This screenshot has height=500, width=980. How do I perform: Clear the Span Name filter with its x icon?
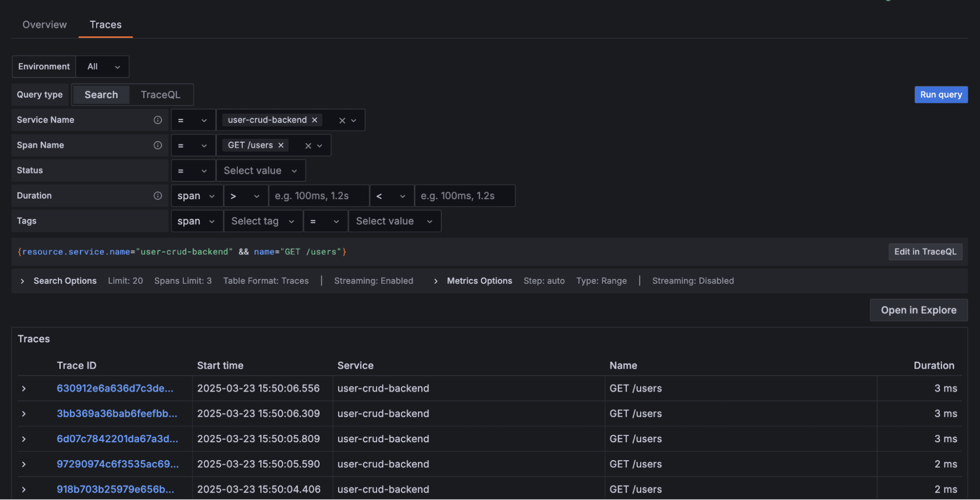(307, 145)
